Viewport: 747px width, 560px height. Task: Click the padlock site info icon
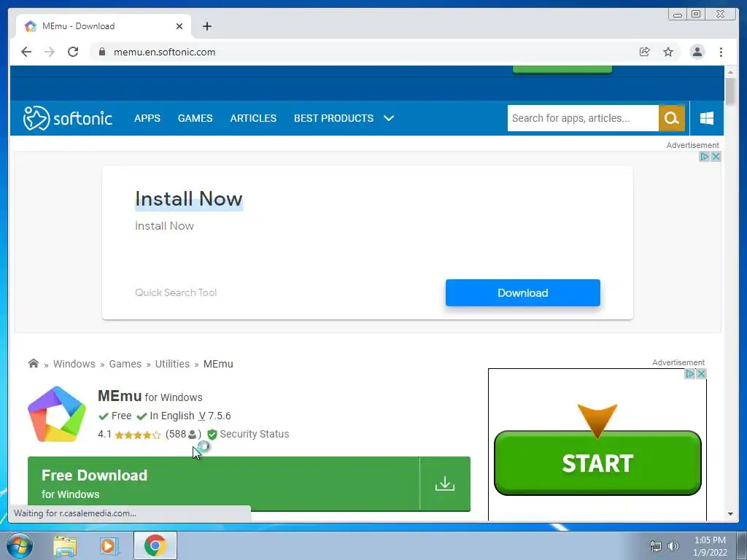click(101, 52)
